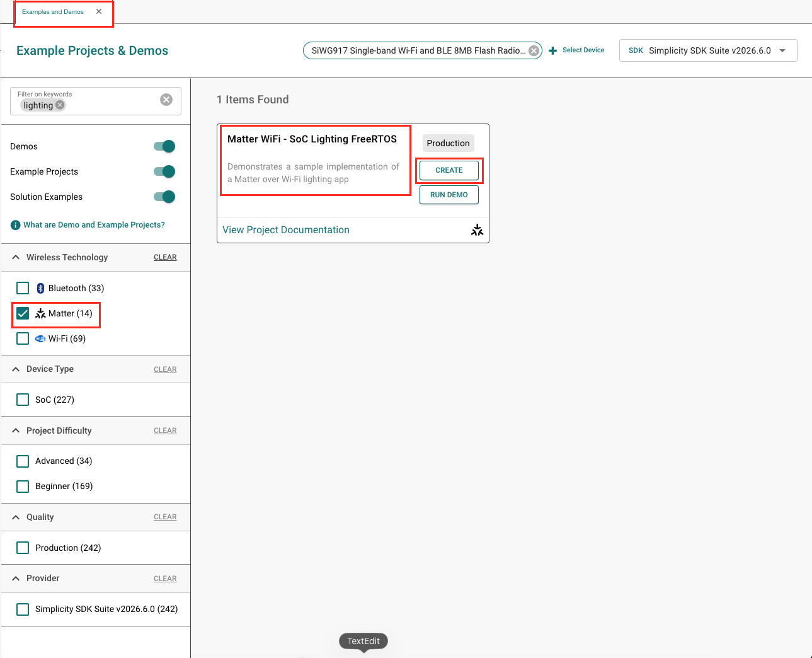The height and width of the screenshot is (658, 812).
Task: Click the TextEdit dock tooltip
Action: coord(363,641)
